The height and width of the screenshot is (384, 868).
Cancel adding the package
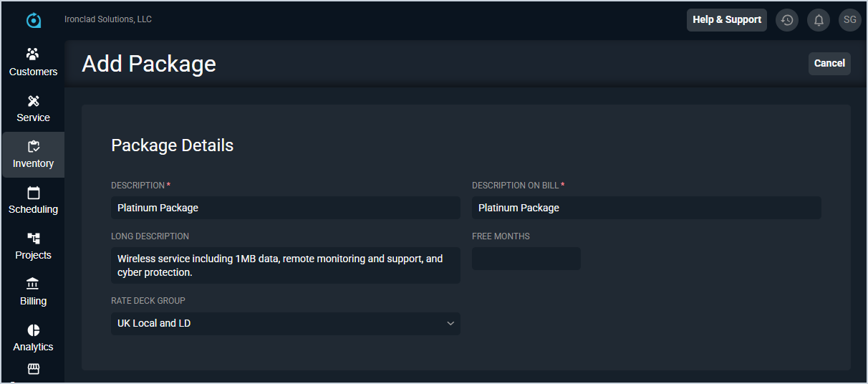(829, 63)
